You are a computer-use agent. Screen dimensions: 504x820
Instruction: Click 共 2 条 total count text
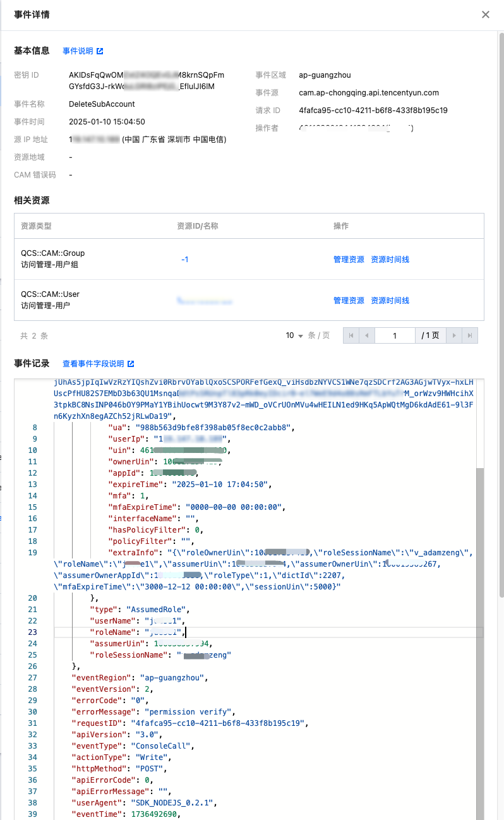click(34, 336)
